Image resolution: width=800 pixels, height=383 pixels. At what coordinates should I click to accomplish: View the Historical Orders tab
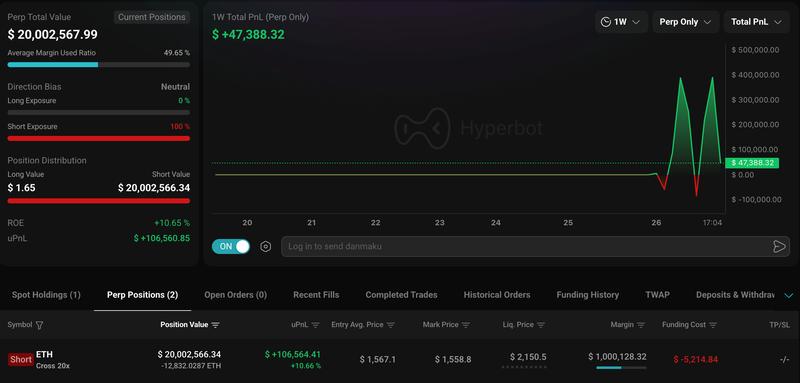click(x=496, y=295)
